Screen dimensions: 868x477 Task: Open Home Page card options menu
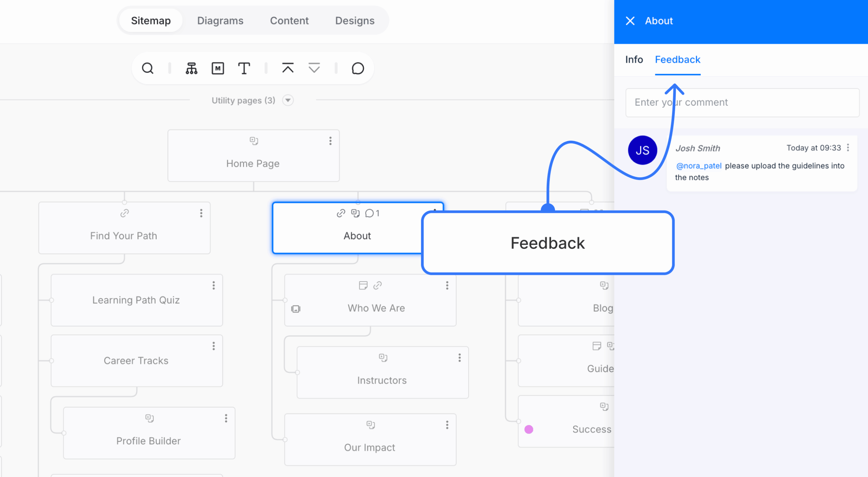coord(330,141)
